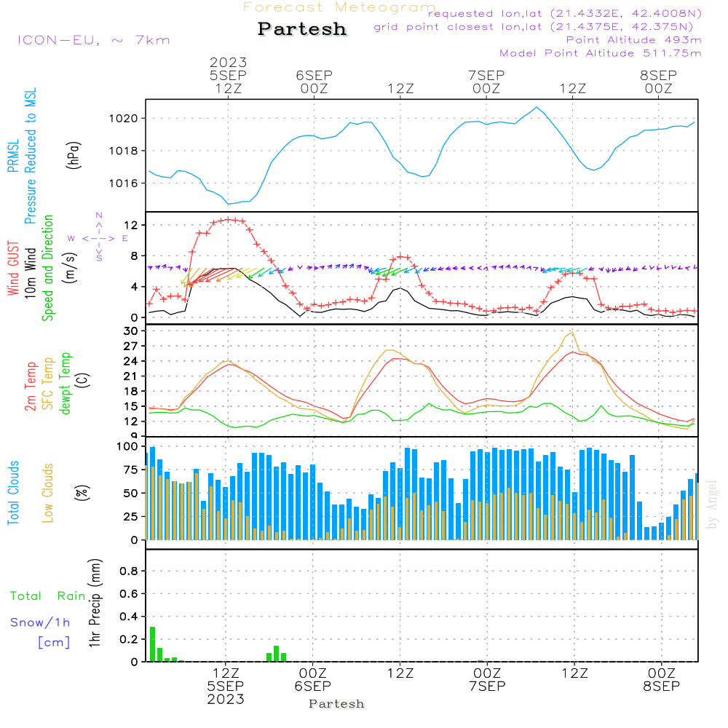
Task: Click the "grid point closest lon,lat" text
Action: [537, 27]
